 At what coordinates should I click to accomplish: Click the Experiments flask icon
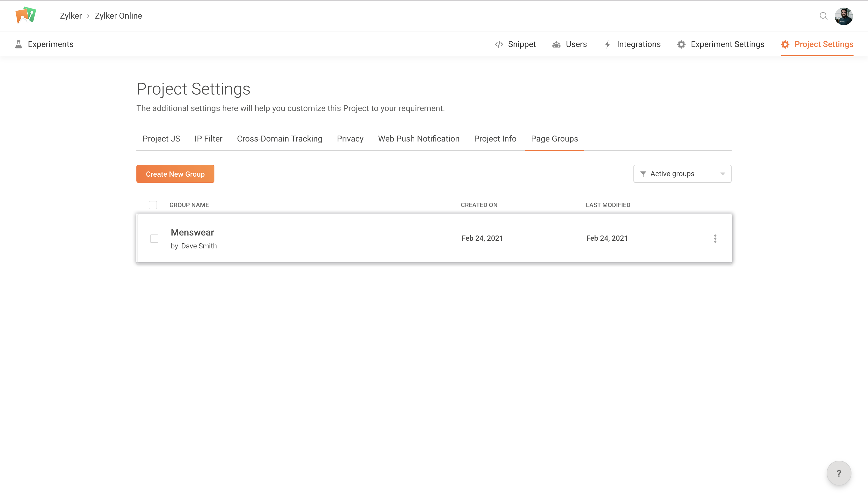coord(19,44)
